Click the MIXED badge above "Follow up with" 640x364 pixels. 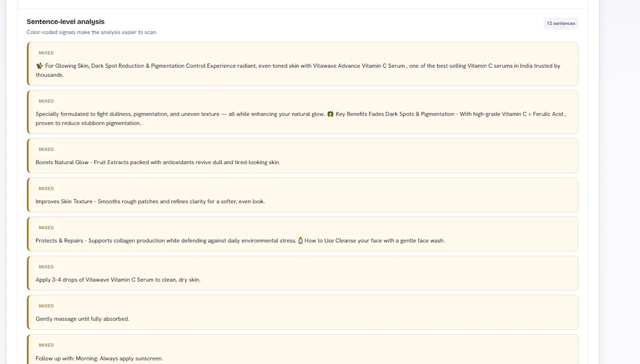tap(46, 345)
